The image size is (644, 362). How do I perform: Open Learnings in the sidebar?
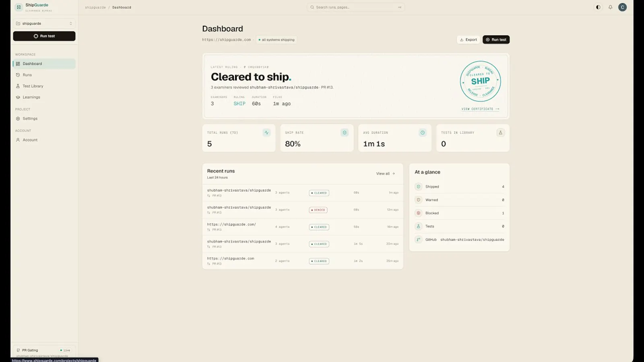coord(44,97)
